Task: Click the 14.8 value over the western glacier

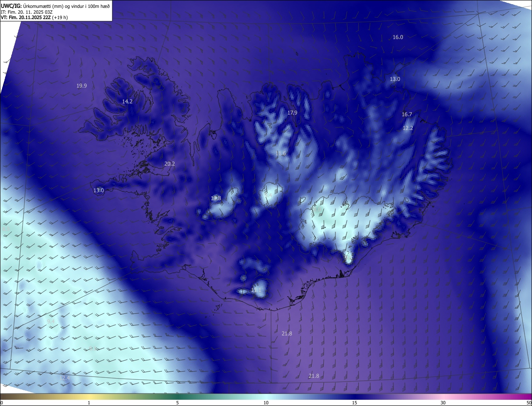Action: (216, 198)
